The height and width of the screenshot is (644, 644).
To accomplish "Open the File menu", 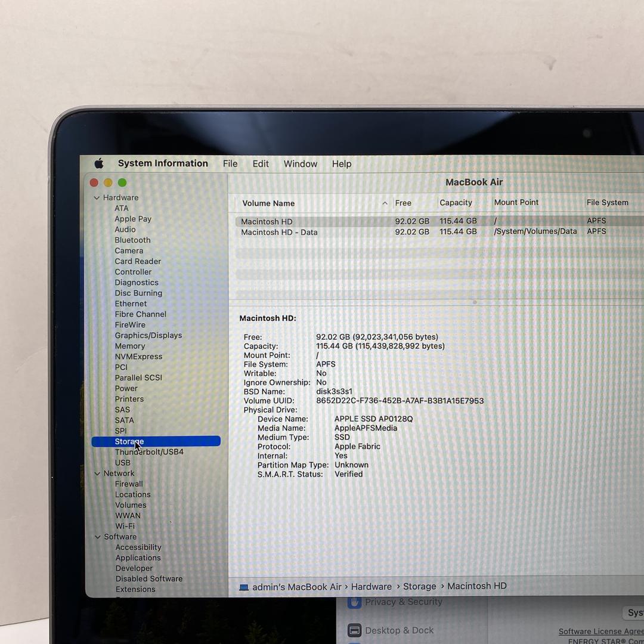I will (230, 164).
